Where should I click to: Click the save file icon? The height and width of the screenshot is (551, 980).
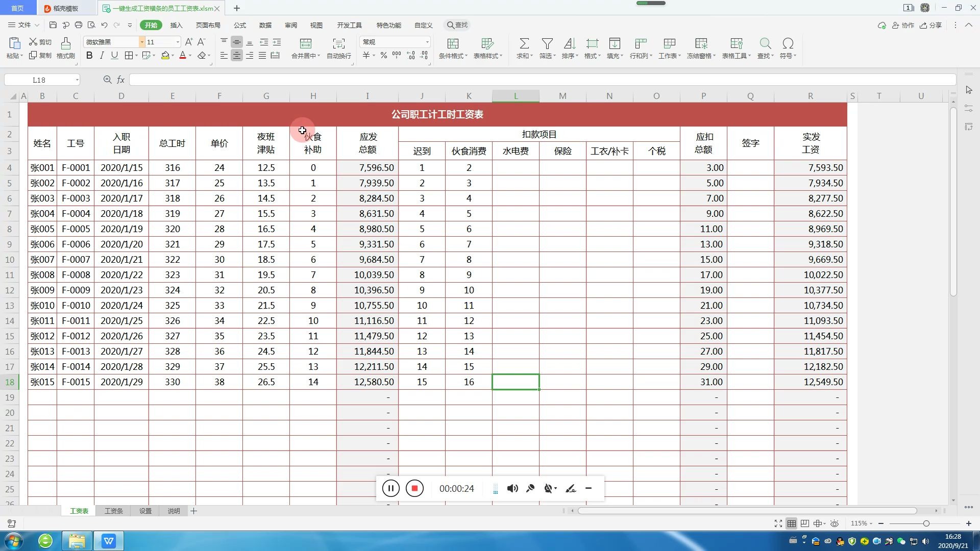(x=53, y=25)
